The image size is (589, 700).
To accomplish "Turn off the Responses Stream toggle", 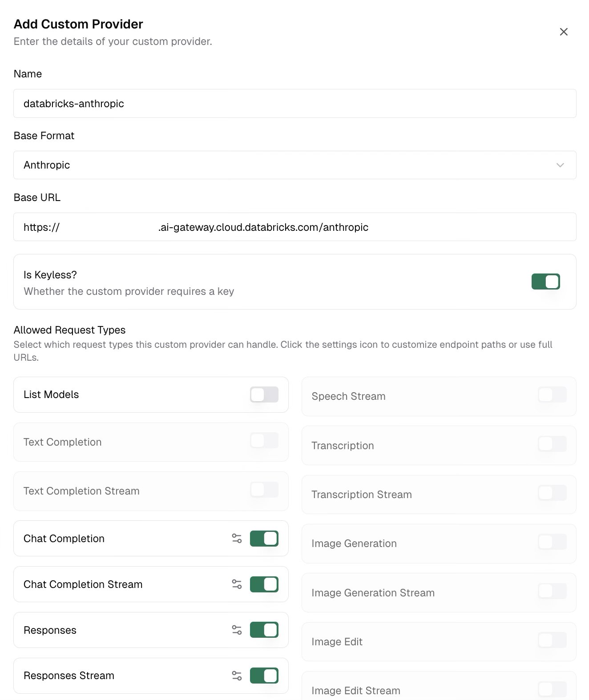I will [x=264, y=676].
